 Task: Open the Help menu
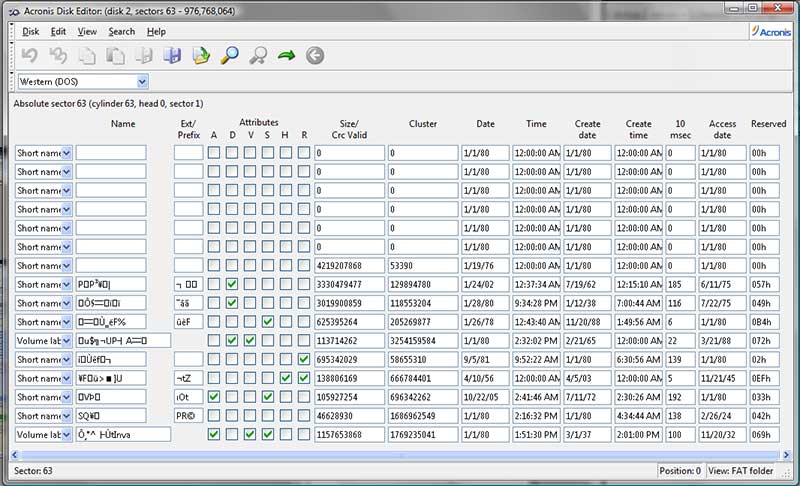(156, 32)
